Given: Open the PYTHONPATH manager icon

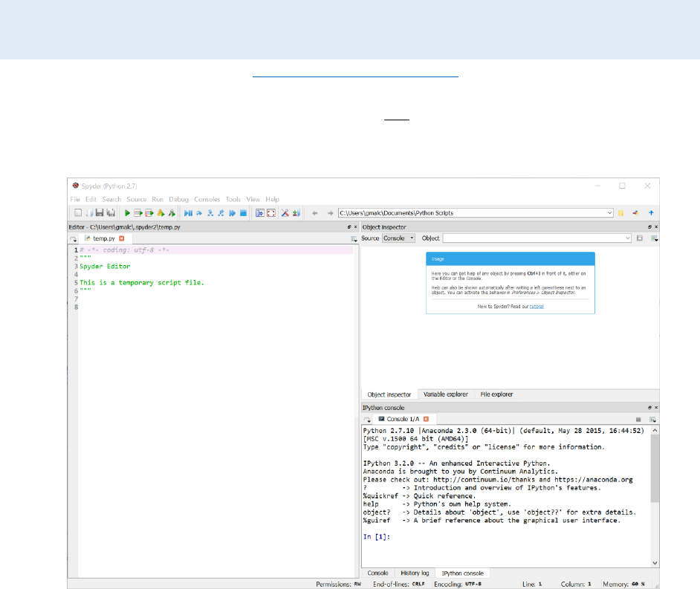Looking at the screenshot, I should [x=296, y=213].
